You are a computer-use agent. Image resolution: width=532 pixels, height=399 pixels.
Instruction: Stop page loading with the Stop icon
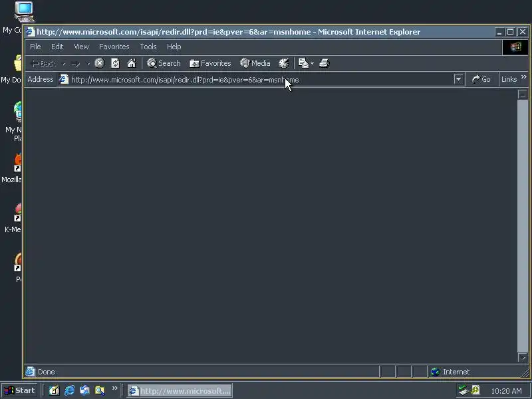tap(99, 63)
